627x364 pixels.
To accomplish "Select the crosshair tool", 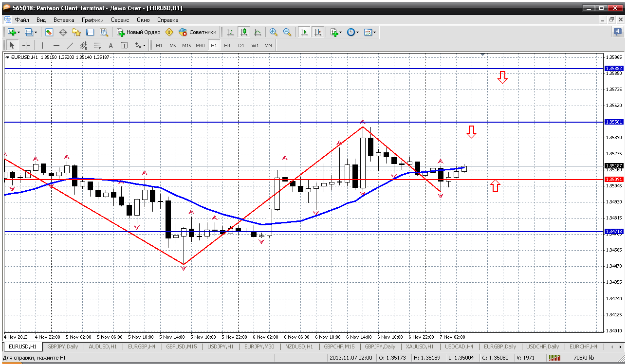I will point(26,45).
